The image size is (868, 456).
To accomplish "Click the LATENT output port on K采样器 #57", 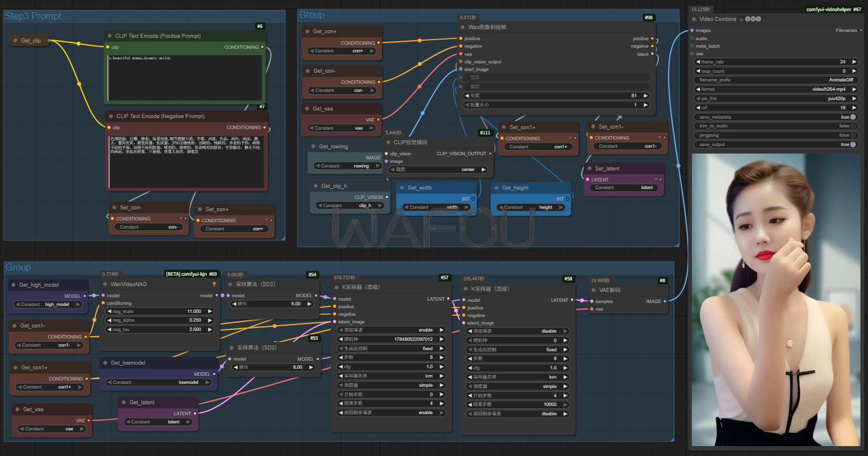I will point(448,299).
